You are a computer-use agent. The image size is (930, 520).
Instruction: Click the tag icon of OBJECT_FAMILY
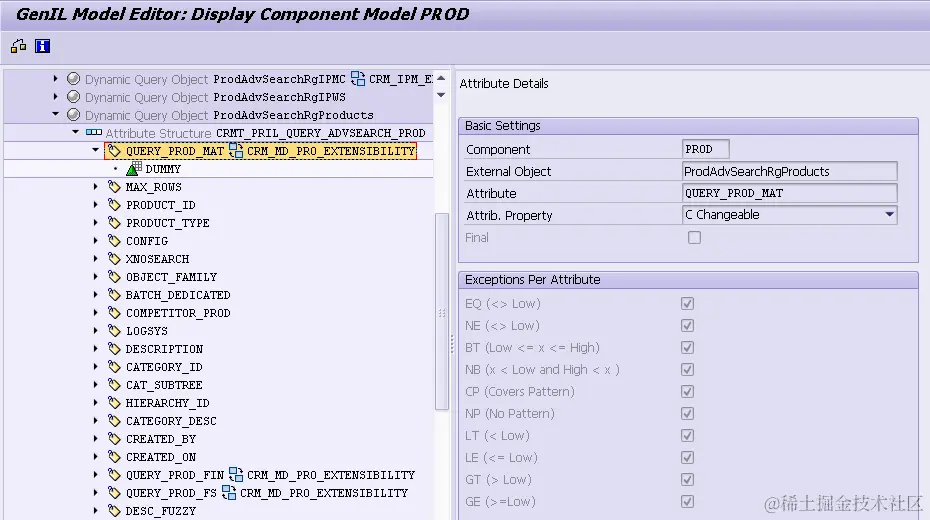(114, 277)
